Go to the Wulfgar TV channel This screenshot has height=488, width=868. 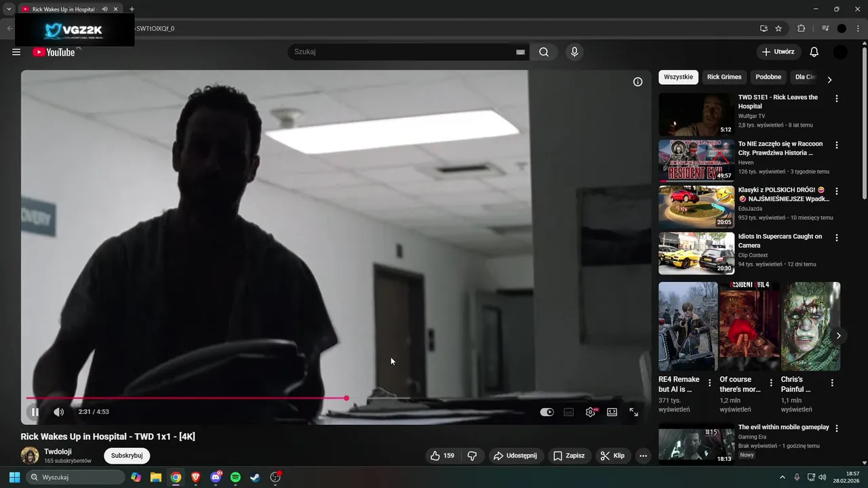[x=751, y=116]
